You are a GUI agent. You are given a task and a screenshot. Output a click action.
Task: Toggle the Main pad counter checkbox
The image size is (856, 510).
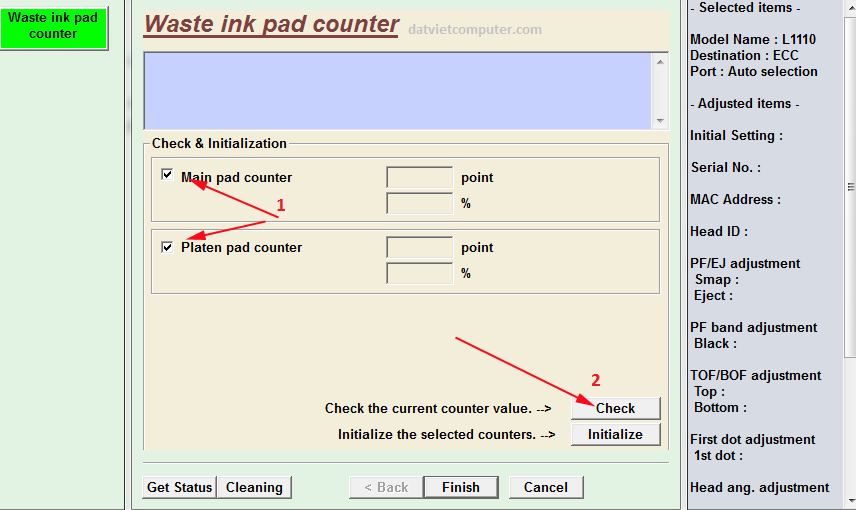pyautogui.click(x=167, y=175)
